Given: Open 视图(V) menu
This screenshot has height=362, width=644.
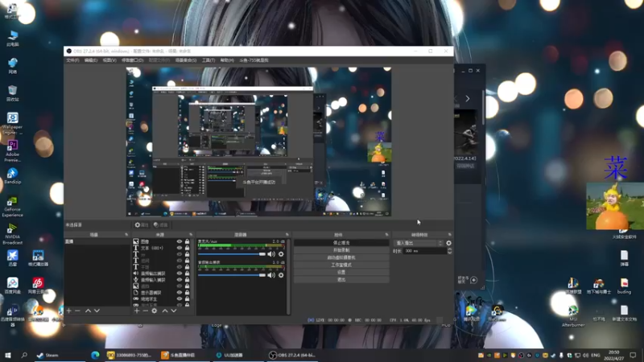Looking at the screenshot, I should pyautogui.click(x=109, y=60).
